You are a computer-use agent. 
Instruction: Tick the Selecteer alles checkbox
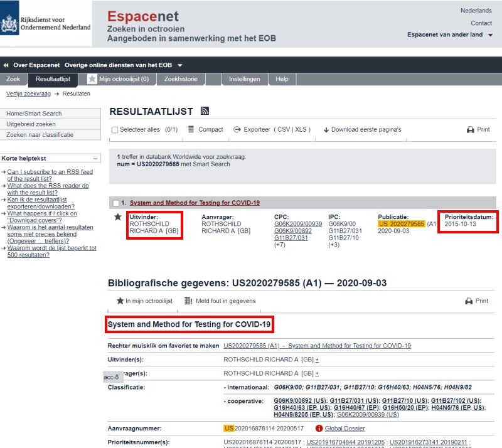[x=115, y=130]
